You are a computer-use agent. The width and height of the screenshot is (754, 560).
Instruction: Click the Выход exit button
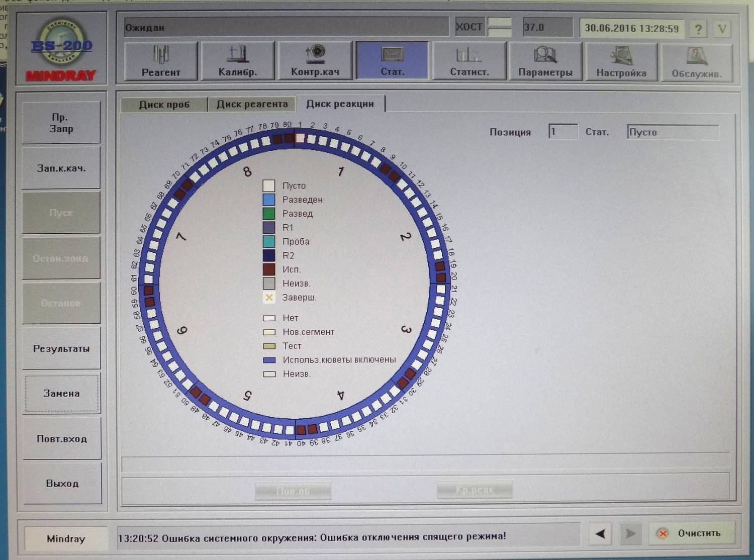tap(62, 483)
